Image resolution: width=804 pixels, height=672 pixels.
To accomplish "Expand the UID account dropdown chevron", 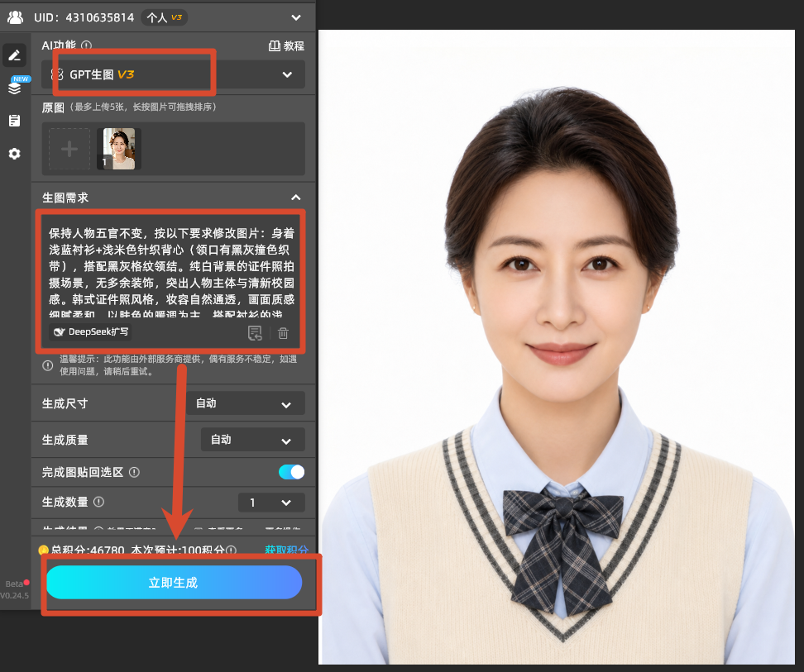I will coord(296,17).
